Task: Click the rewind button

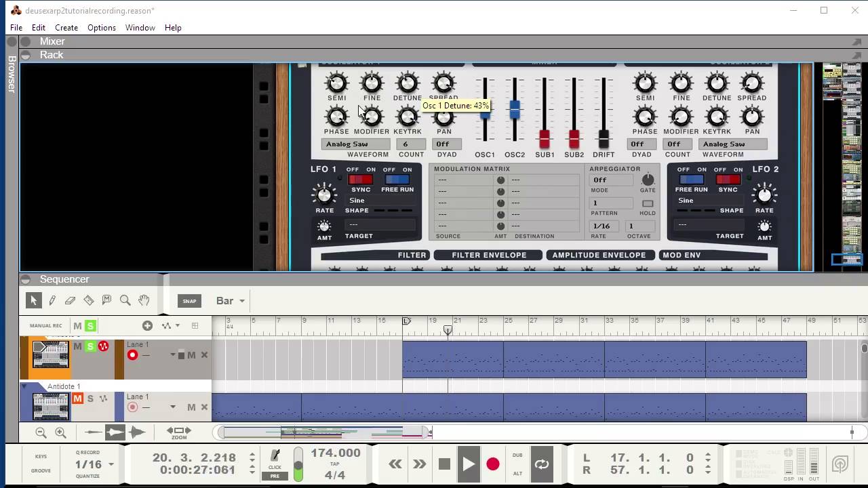Action: click(x=395, y=464)
